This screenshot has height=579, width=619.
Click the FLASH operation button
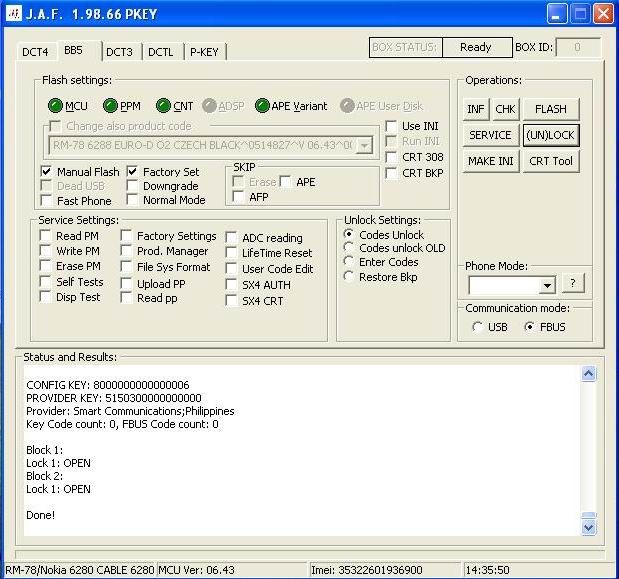(550, 109)
